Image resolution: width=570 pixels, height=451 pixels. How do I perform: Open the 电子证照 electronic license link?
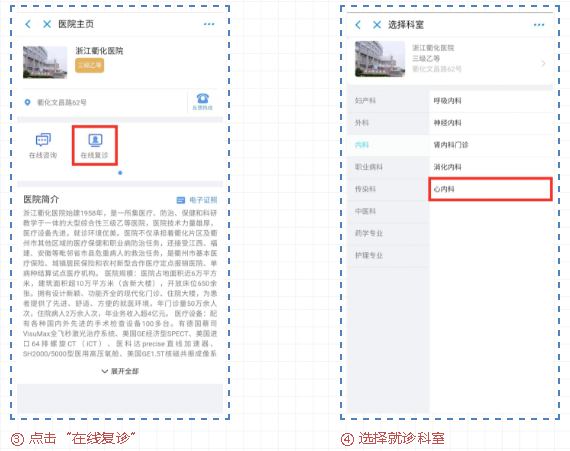click(x=197, y=200)
